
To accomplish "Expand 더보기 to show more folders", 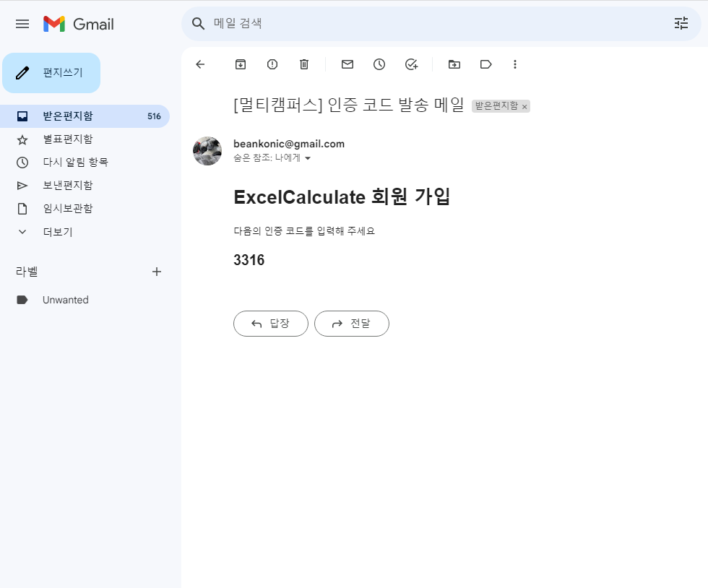I will 85,232.
